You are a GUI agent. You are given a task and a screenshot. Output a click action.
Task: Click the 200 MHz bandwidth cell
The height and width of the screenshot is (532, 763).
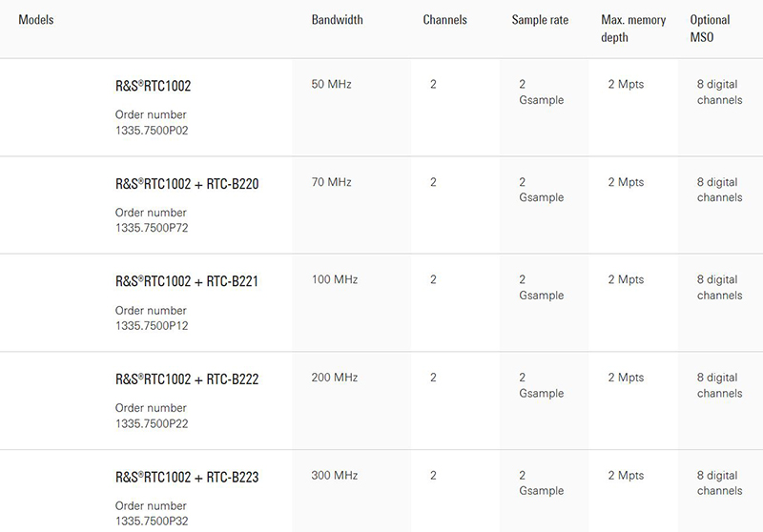click(x=335, y=378)
